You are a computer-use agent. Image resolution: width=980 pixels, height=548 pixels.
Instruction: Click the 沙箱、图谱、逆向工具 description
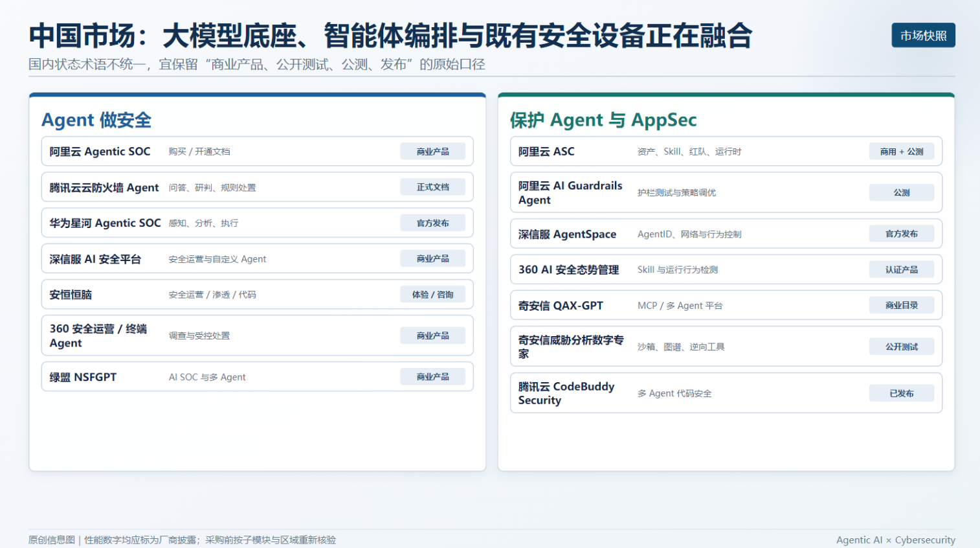point(681,347)
